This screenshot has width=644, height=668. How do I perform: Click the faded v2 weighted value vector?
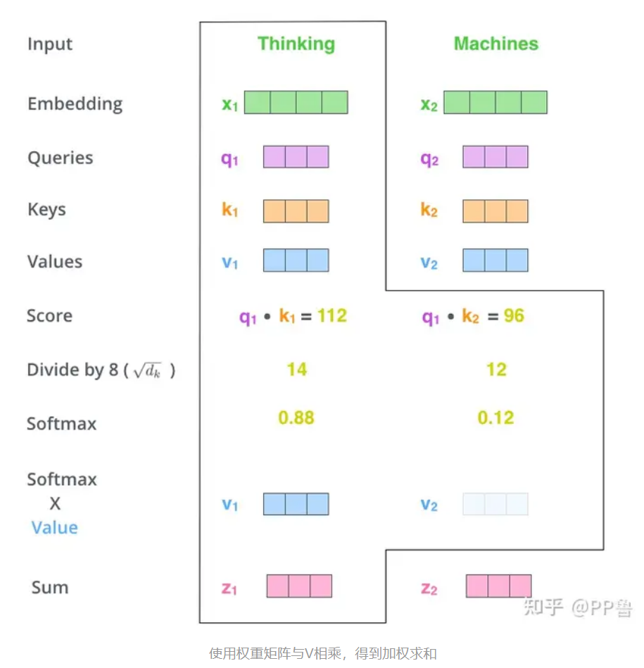point(495,504)
